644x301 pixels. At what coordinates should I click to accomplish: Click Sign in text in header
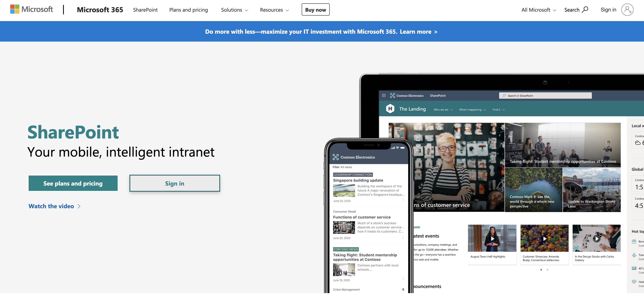608,9
